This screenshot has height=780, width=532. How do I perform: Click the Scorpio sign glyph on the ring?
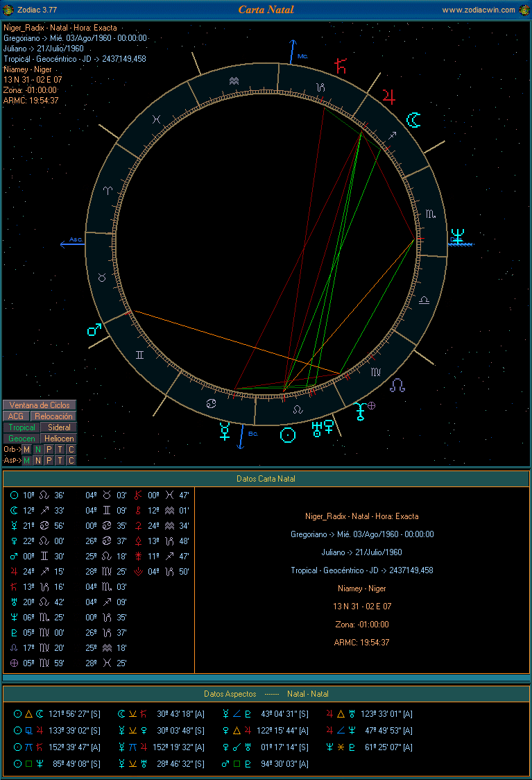(x=431, y=214)
